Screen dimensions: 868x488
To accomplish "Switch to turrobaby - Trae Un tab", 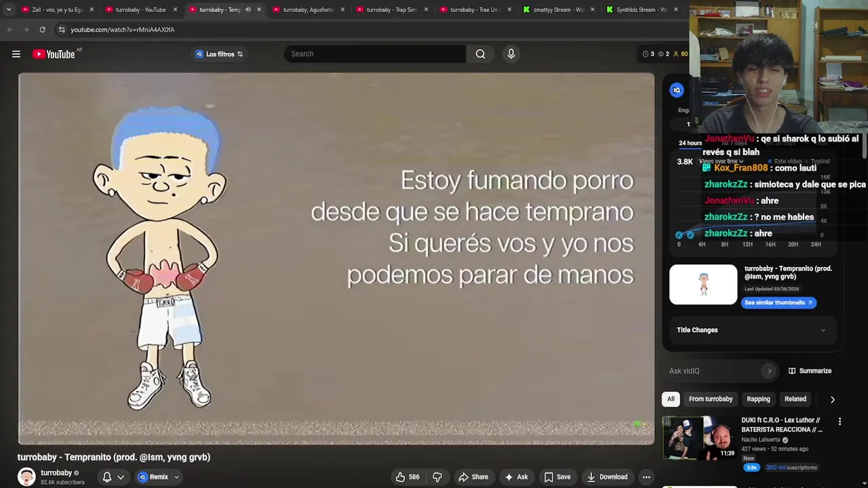I will tap(475, 9).
